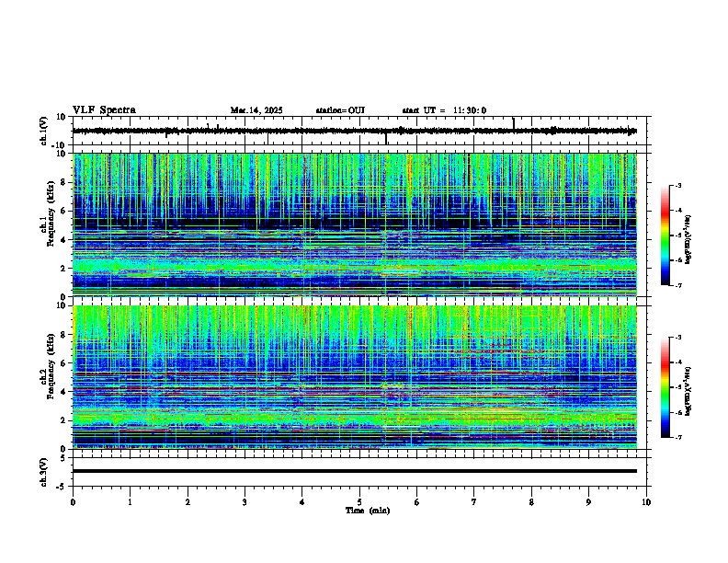Screen dimensions: 728x563
Task: Click the "ch.3(V)" axis label
Action: click(44, 472)
